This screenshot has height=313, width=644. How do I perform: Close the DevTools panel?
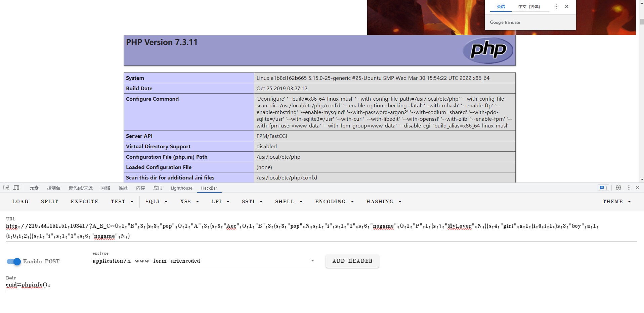[638, 188]
